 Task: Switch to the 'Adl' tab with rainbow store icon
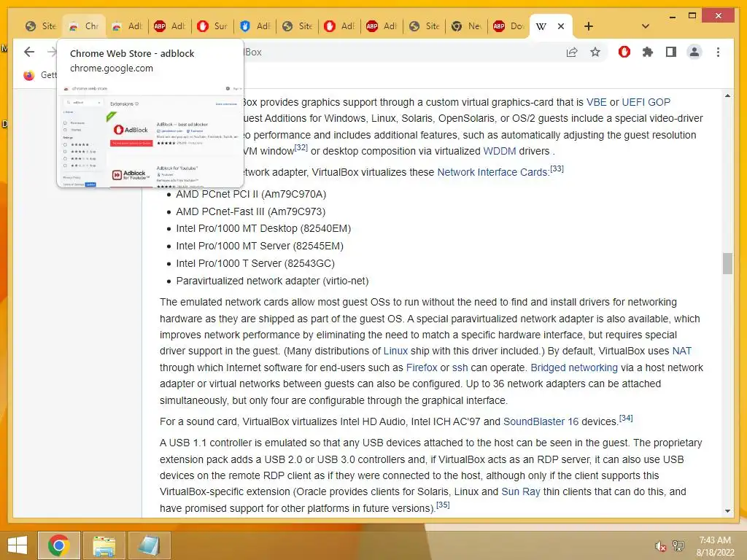pos(126,26)
